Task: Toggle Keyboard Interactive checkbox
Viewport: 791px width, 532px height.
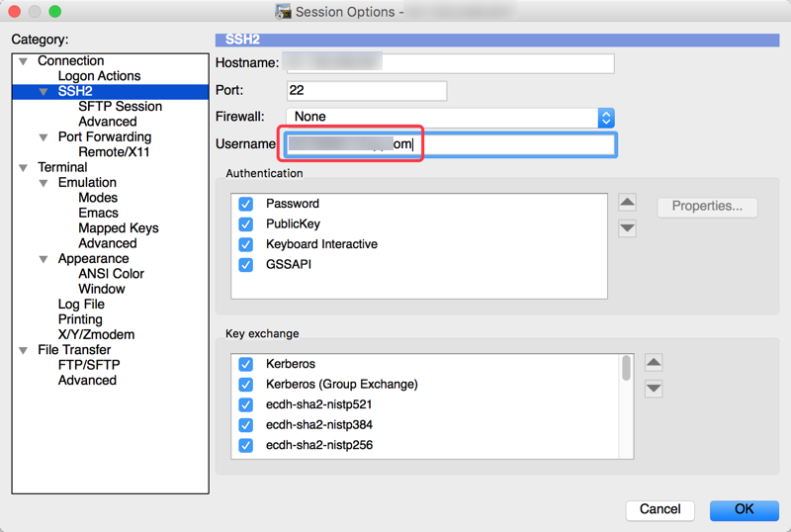Action: pyautogui.click(x=246, y=244)
